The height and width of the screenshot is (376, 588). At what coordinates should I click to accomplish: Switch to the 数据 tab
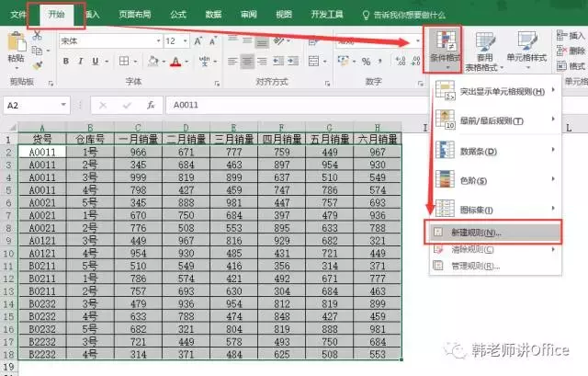213,15
